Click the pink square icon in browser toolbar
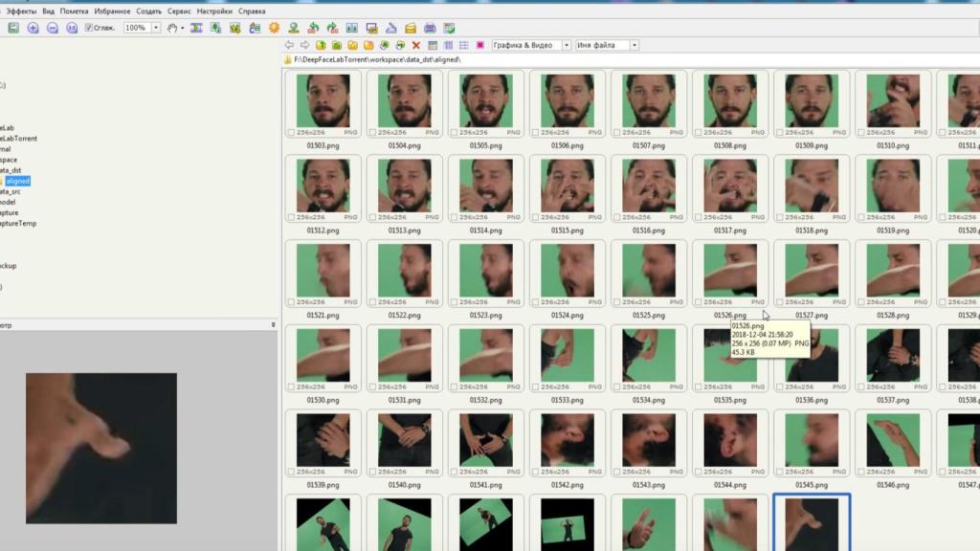980x551 pixels. (480, 45)
